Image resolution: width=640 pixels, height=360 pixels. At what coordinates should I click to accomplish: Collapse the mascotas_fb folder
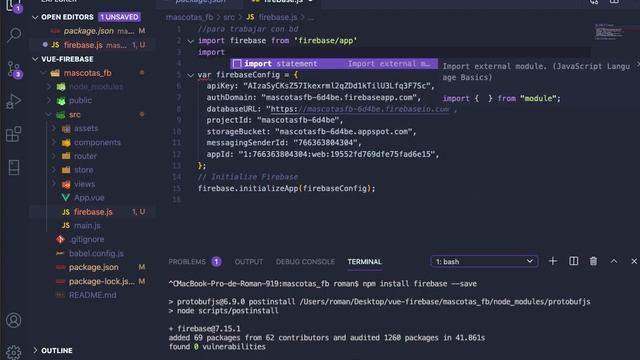pyautogui.click(x=44, y=73)
